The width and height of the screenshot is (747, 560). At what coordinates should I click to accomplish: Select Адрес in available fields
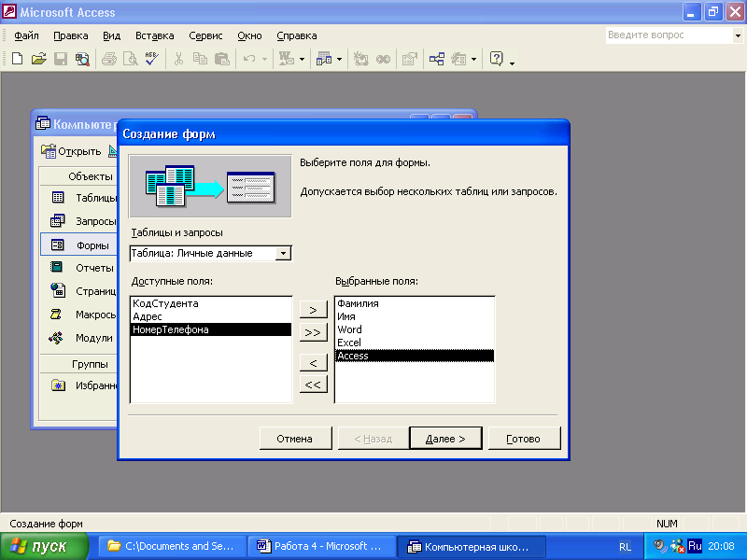tap(211, 316)
